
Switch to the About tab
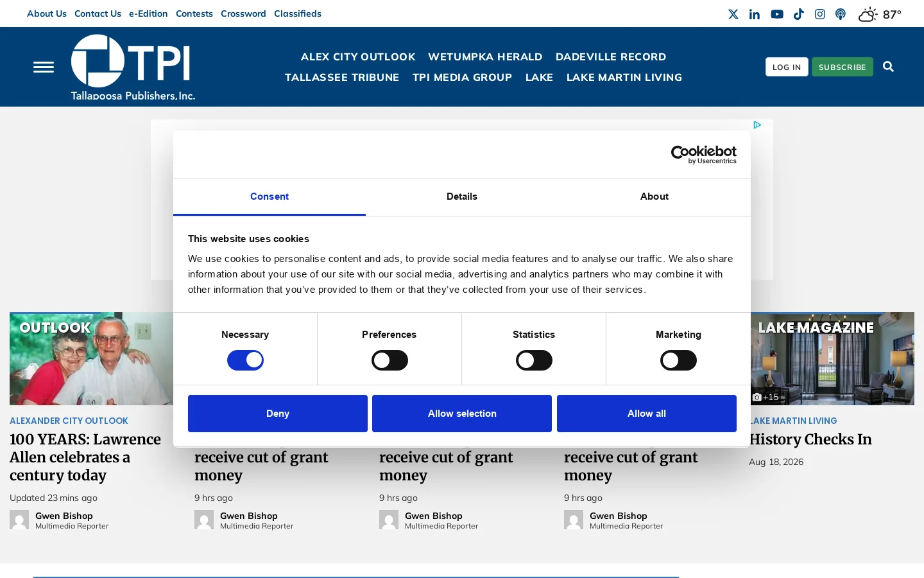pos(654,197)
